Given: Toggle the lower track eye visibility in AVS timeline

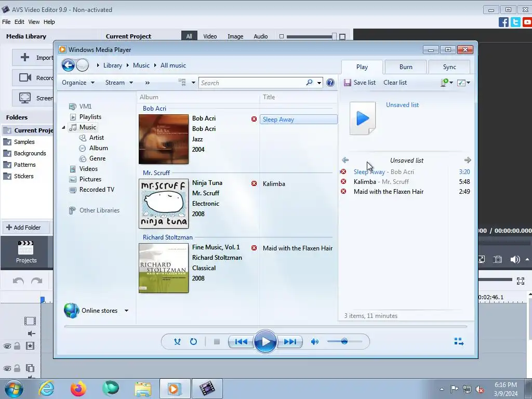Looking at the screenshot, I should [x=7, y=368].
